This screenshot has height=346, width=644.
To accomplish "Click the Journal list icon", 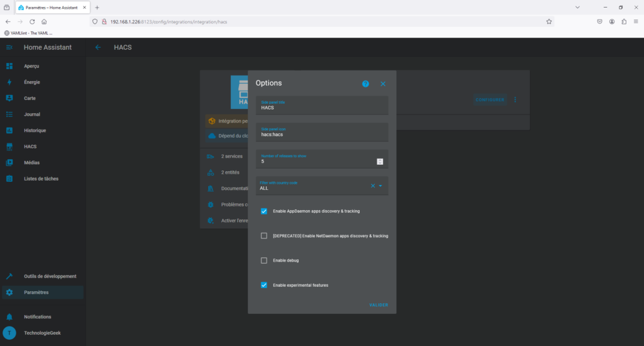I will point(9,114).
